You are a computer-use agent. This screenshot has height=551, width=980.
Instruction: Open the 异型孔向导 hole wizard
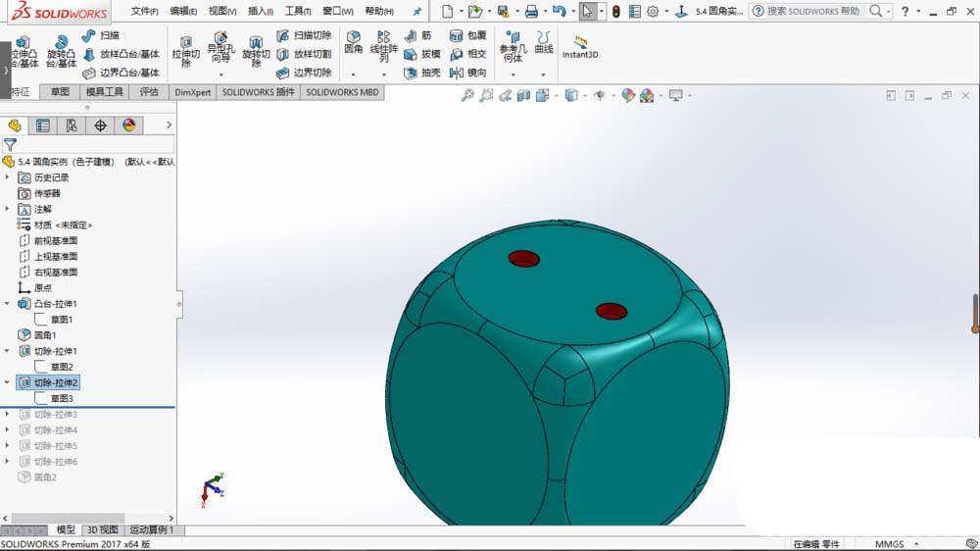(x=220, y=48)
